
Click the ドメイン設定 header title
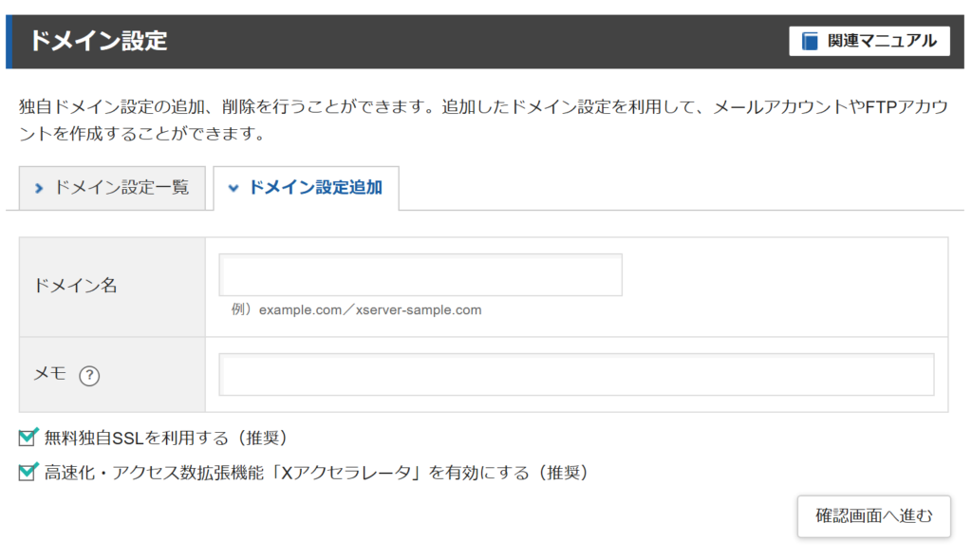tap(99, 41)
